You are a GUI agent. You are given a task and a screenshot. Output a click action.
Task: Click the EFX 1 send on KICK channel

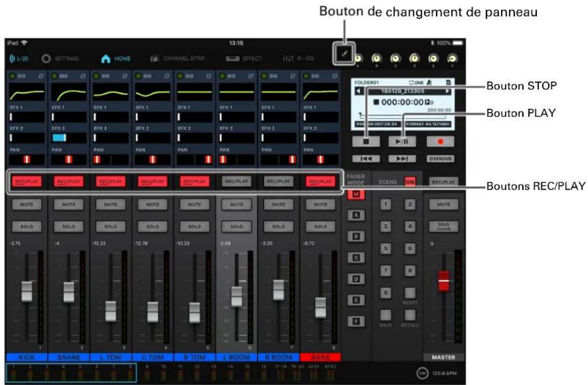click(26, 117)
